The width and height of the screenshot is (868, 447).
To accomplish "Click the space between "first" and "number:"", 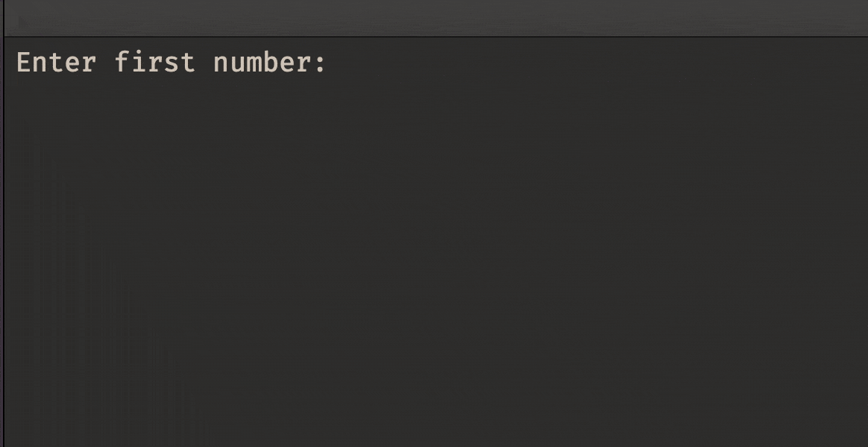I will (204, 63).
